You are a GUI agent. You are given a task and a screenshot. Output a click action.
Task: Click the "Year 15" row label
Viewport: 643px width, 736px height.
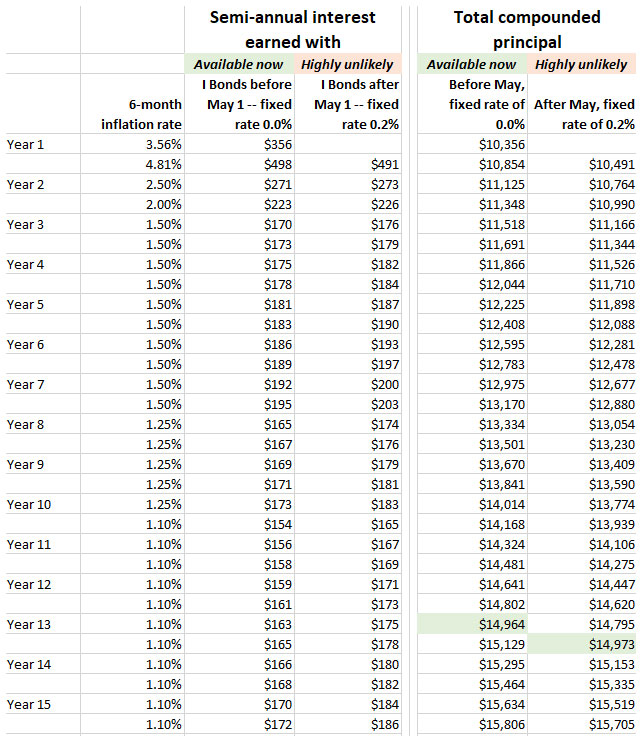tap(30, 704)
